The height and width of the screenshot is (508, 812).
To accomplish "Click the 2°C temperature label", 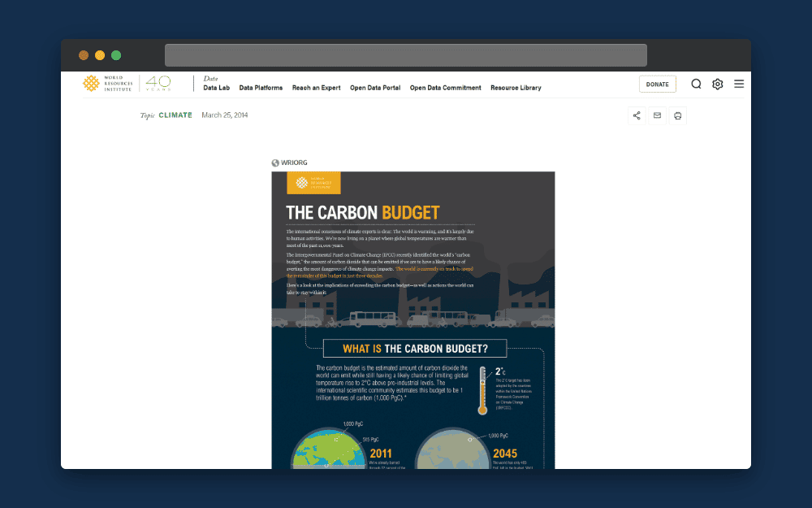I will coord(500,371).
